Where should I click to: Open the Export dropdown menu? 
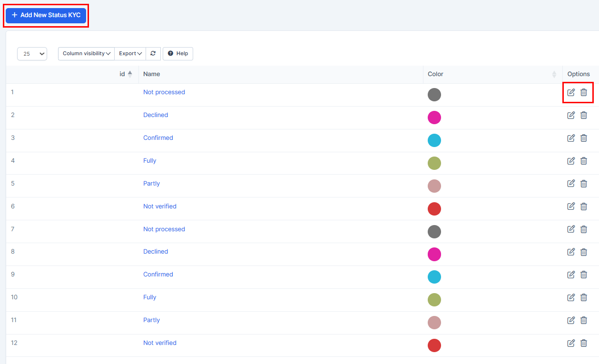pos(131,54)
